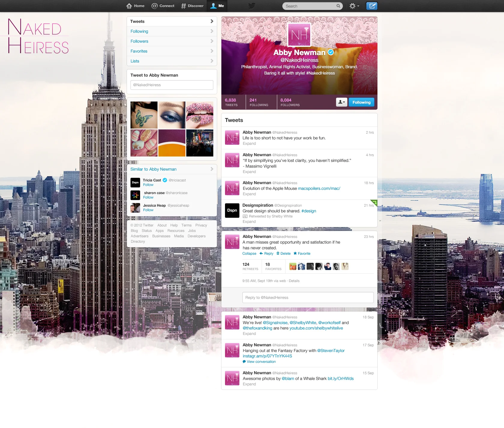504x428 pixels.
Task: Expand the 'We're live!' 18 Sep tweet
Action: [249, 334]
